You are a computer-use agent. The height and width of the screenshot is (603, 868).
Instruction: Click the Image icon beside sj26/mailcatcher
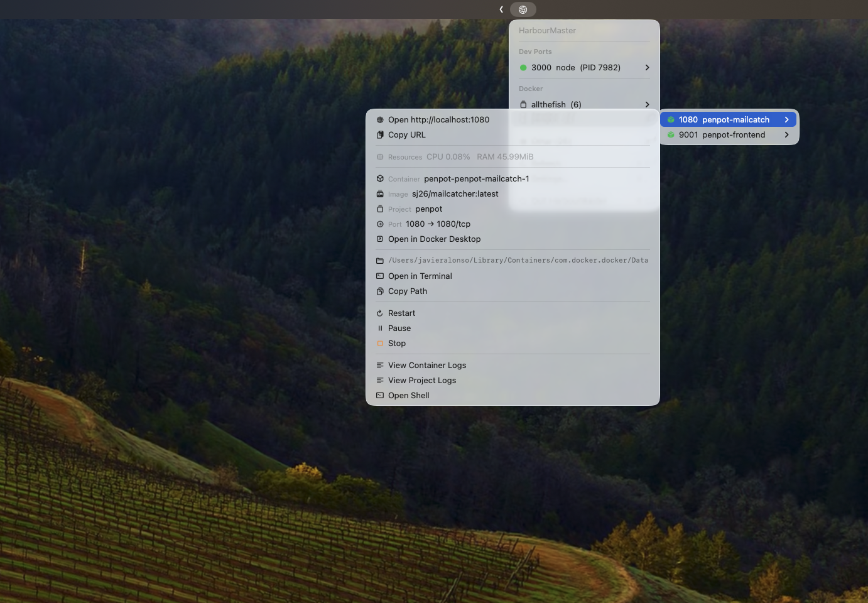[380, 193]
